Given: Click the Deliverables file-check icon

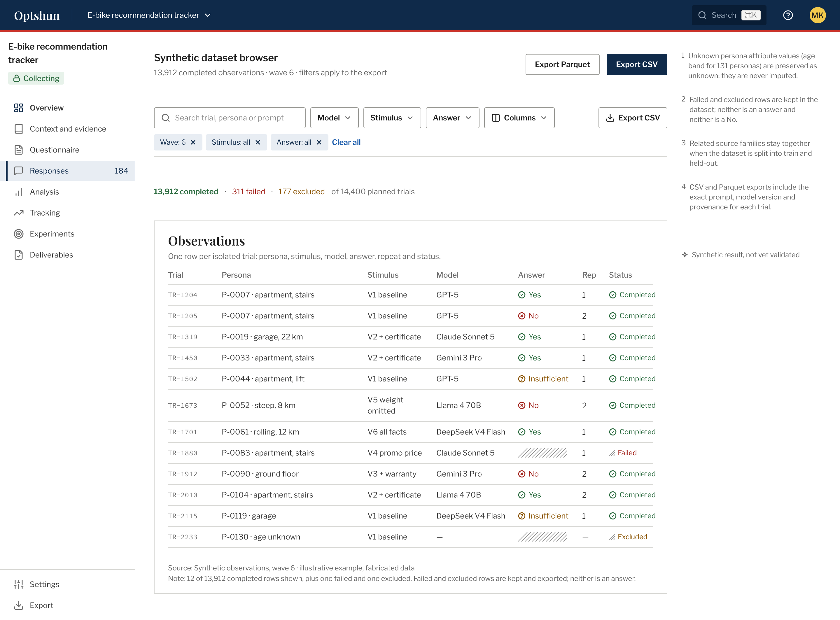Looking at the screenshot, I should [19, 255].
